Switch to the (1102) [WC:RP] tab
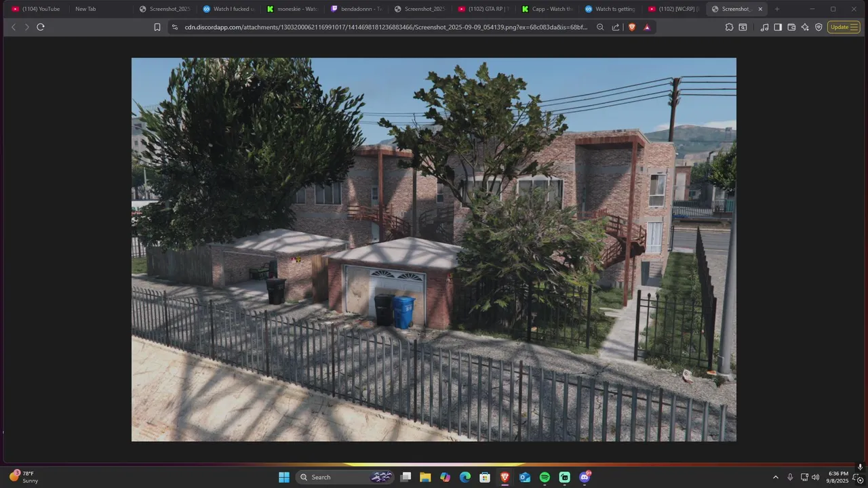 pyautogui.click(x=674, y=9)
